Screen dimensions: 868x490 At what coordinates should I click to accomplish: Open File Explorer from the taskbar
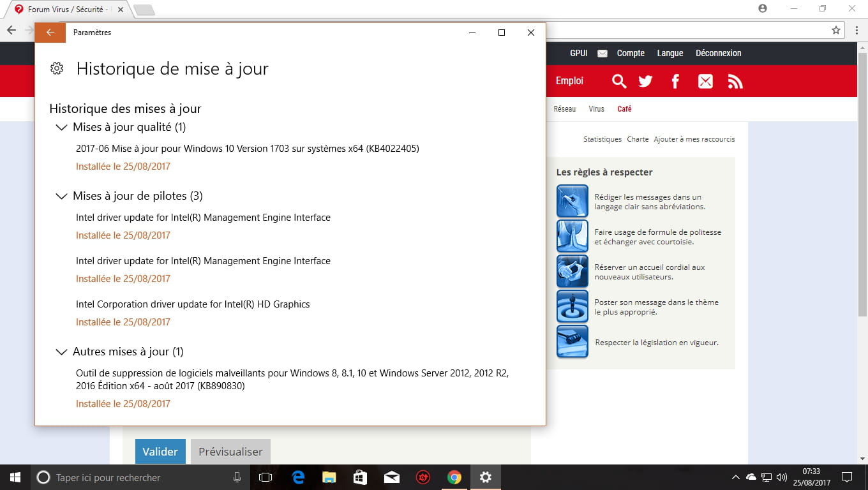pyautogui.click(x=329, y=477)
